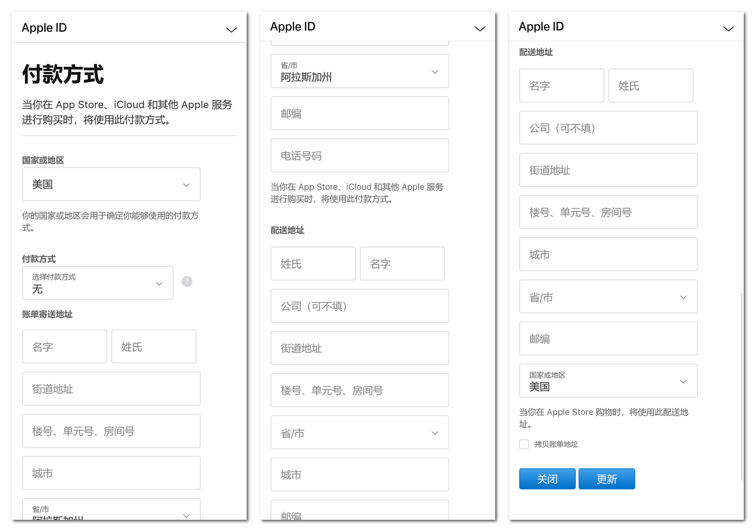Click the 姓氏 field in the middle panel 配送地址
Screen dimensions: 756x532
tap(313, 264)
